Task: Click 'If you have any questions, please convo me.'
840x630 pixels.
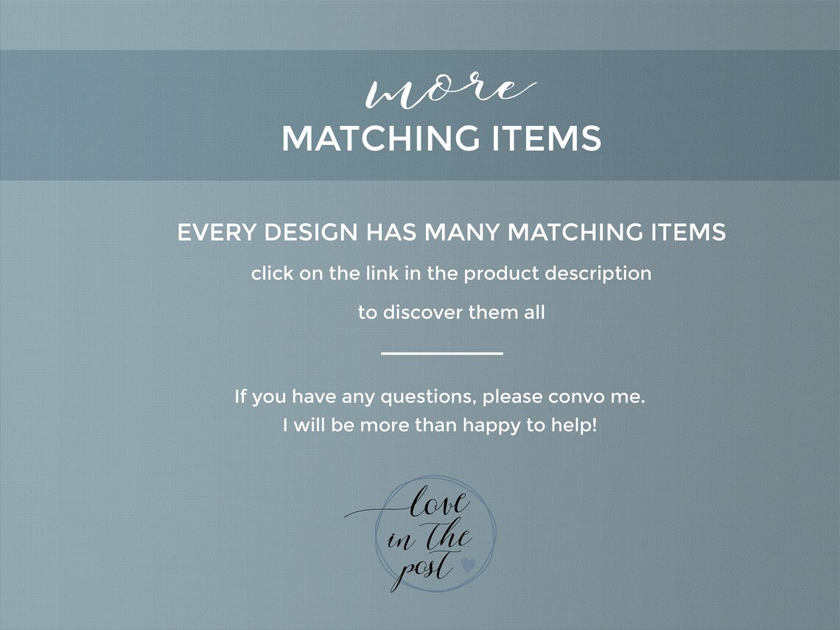Action: (440, 397)
